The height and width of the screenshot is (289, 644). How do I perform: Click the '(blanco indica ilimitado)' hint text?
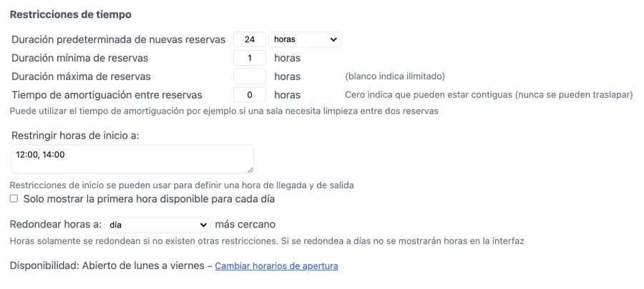395,77
